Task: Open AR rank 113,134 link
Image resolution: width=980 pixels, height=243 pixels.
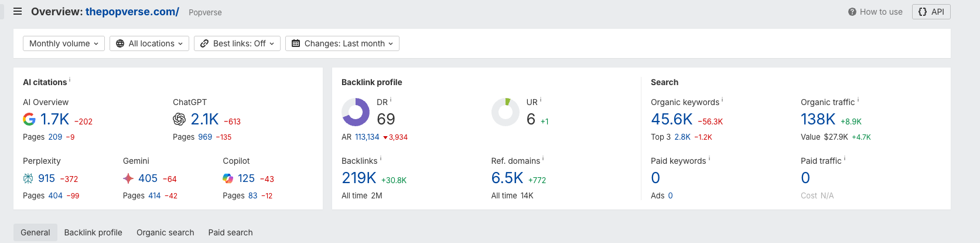Action: coord(367,137)
